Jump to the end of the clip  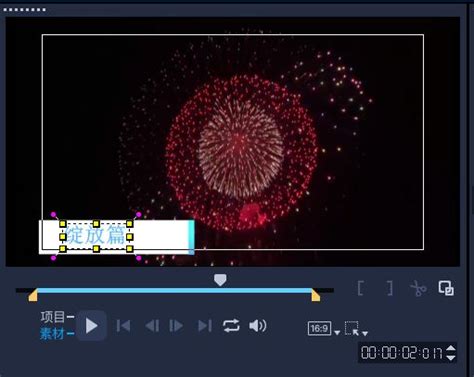click(205, 326)
